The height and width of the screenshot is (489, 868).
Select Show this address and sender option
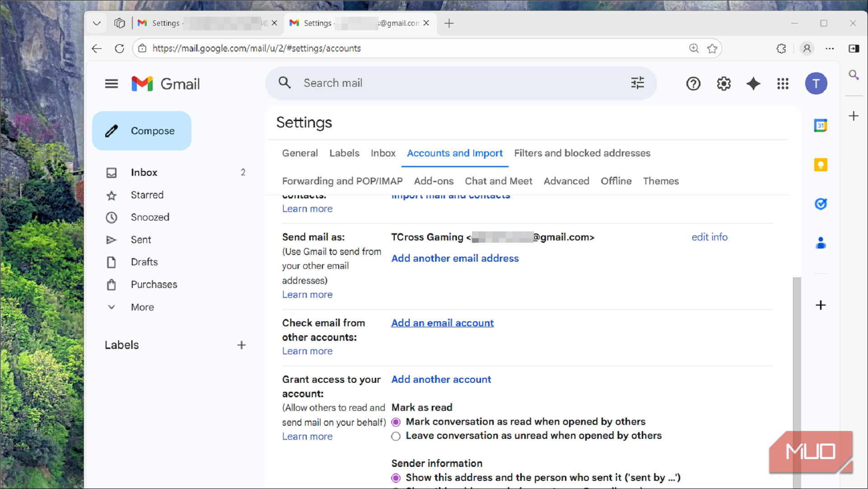coord(396,478)
